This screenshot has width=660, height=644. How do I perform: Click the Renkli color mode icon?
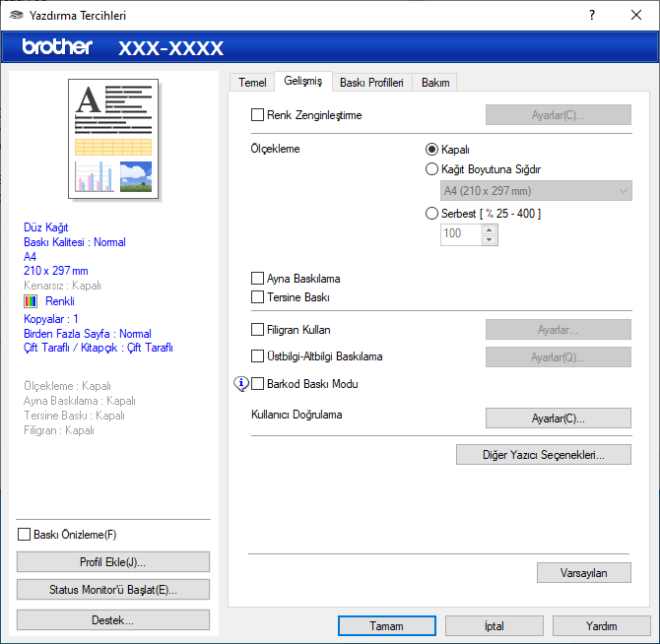tap(31, 301)
